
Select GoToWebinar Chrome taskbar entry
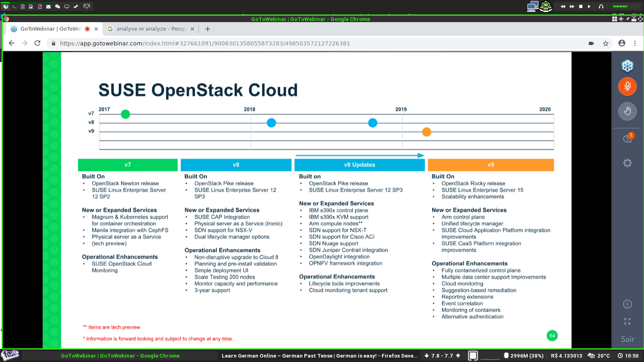120,356
